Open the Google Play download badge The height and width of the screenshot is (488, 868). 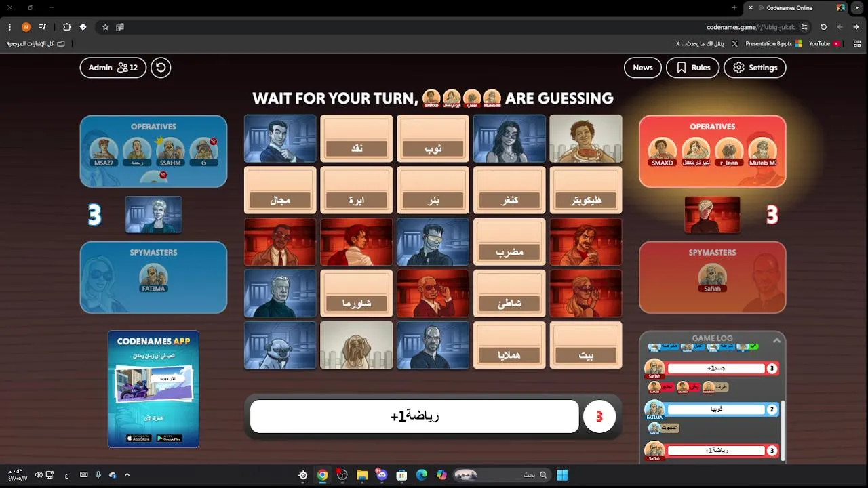169,439
